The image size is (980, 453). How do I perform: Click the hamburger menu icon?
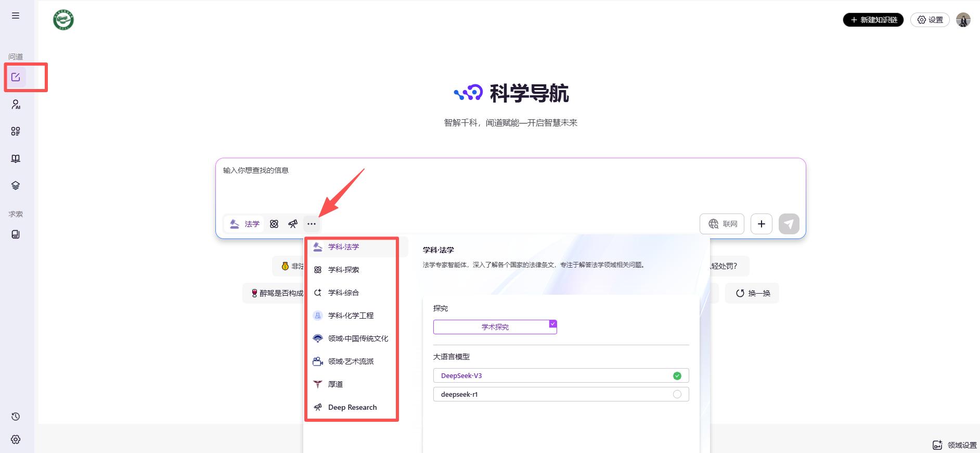click(16, 16)
